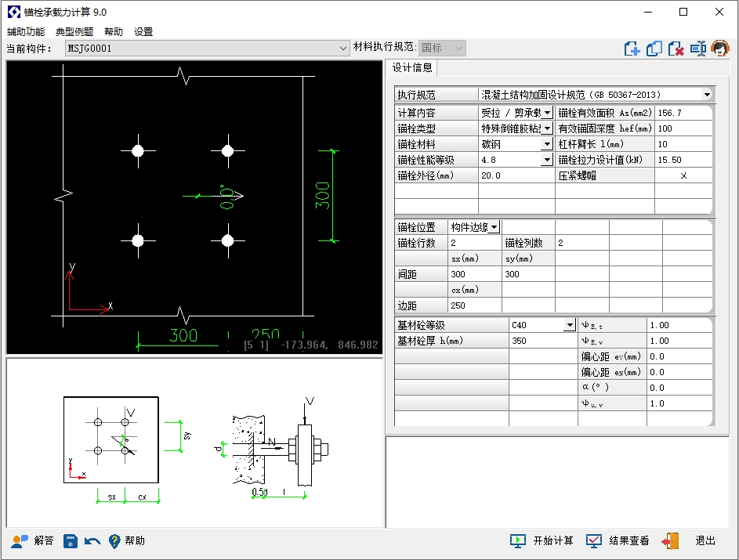Expand the 执行规范 code dropdown

(707, 95)
